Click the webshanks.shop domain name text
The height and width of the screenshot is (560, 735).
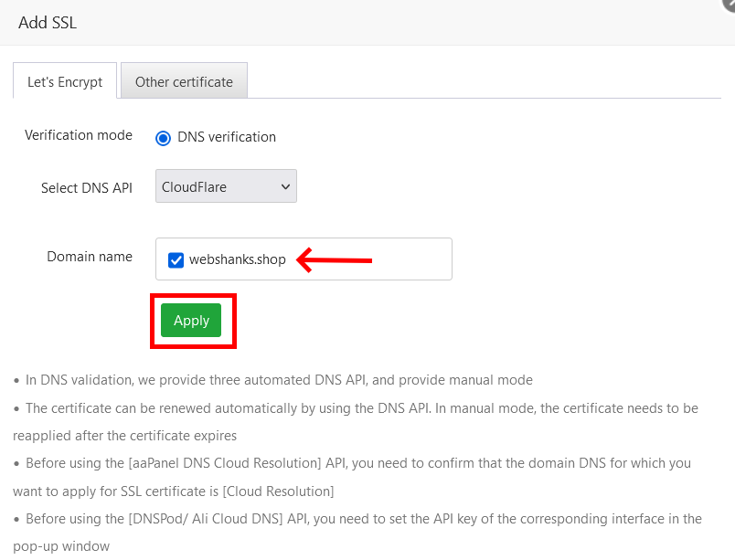pyautogui.click(x=237, y=259)
